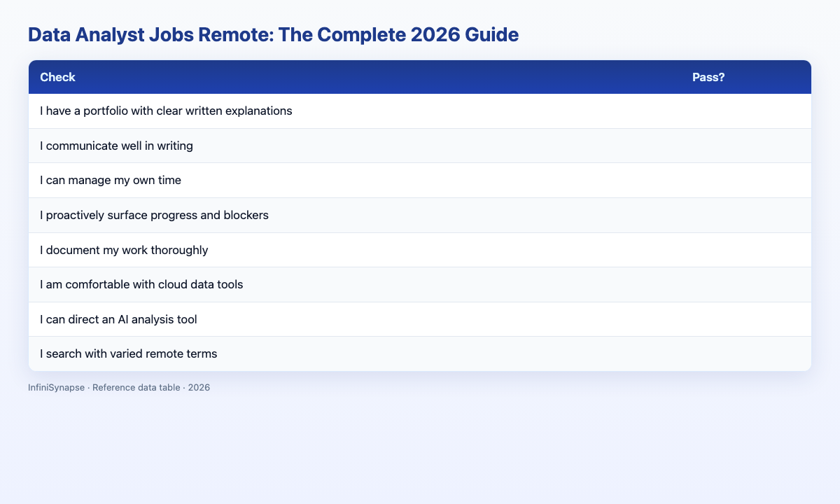
Task: Select the 'I search with varied remote terms' text
Action: coord(128,353)
